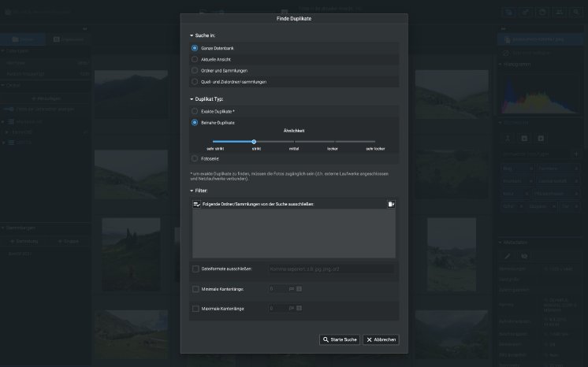Click the checklist icon beside folder exclusion header
The width and height of the screenshot is (588, 367).
point(196,204)
